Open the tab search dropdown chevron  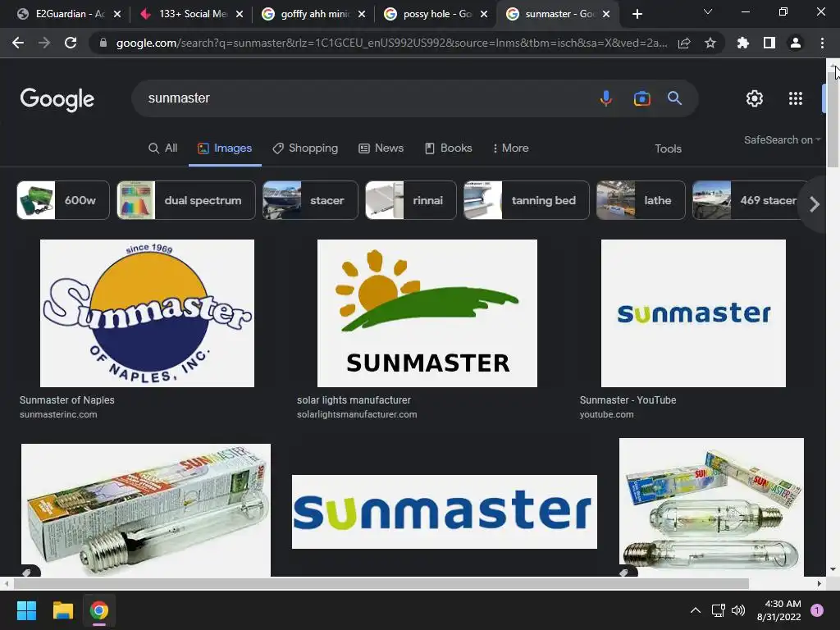[708, 11]
